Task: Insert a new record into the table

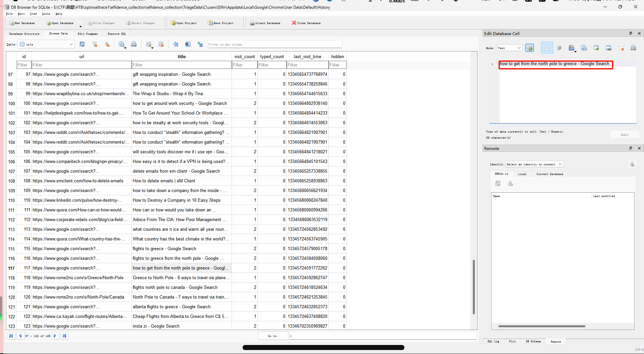Action: (x=149, y=44)
